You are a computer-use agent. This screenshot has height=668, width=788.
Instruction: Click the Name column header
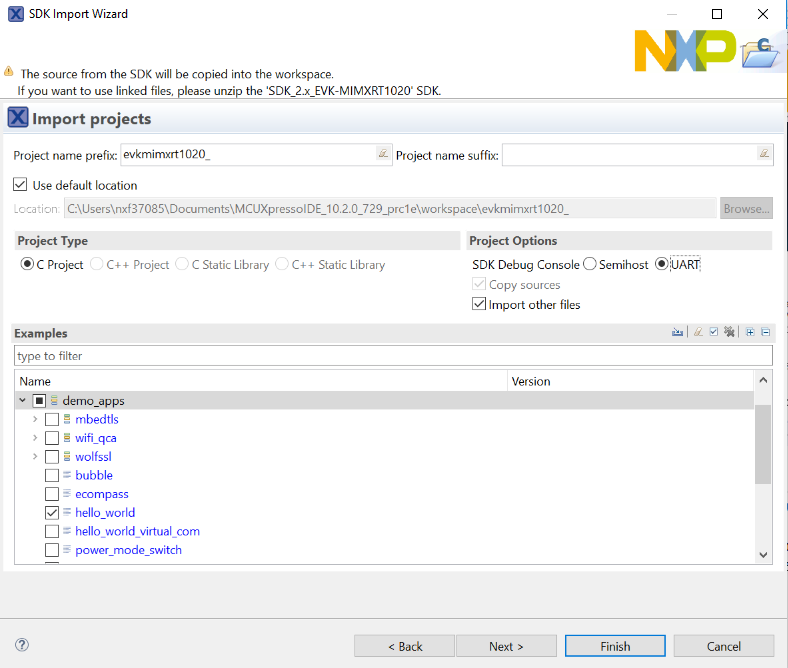[x=260, y=381]
